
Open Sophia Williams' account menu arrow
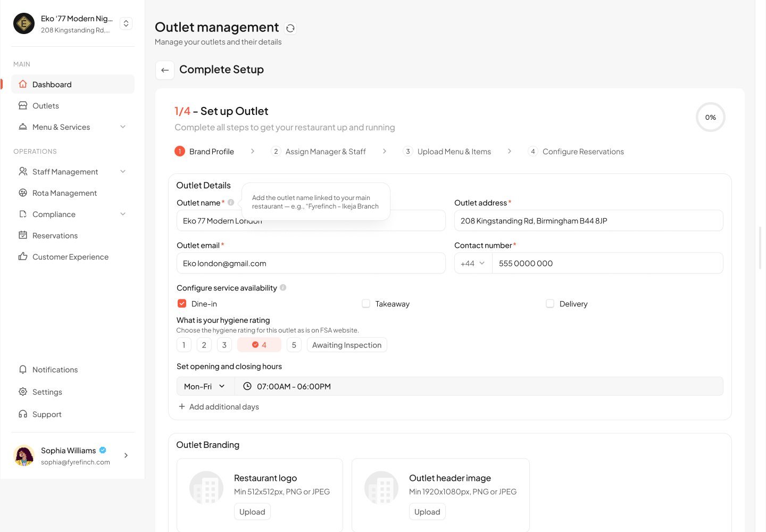(x=126, y=455)
